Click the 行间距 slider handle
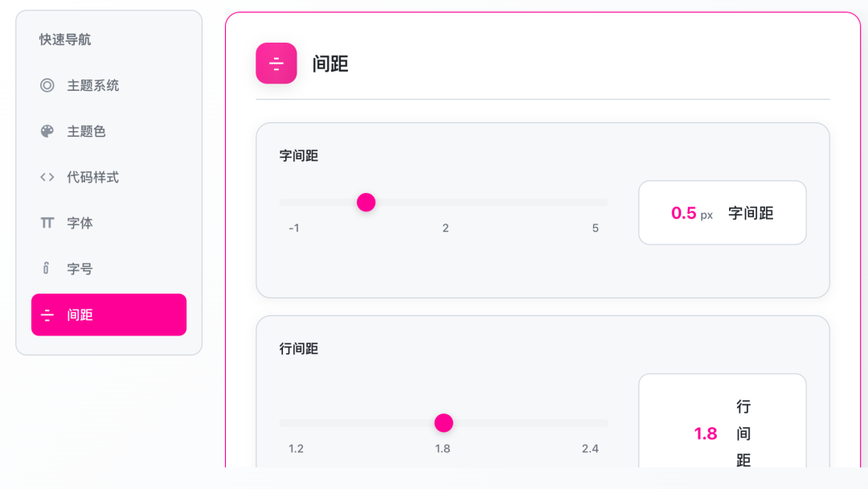Screen dimensions: 868x489 (443, 422)
